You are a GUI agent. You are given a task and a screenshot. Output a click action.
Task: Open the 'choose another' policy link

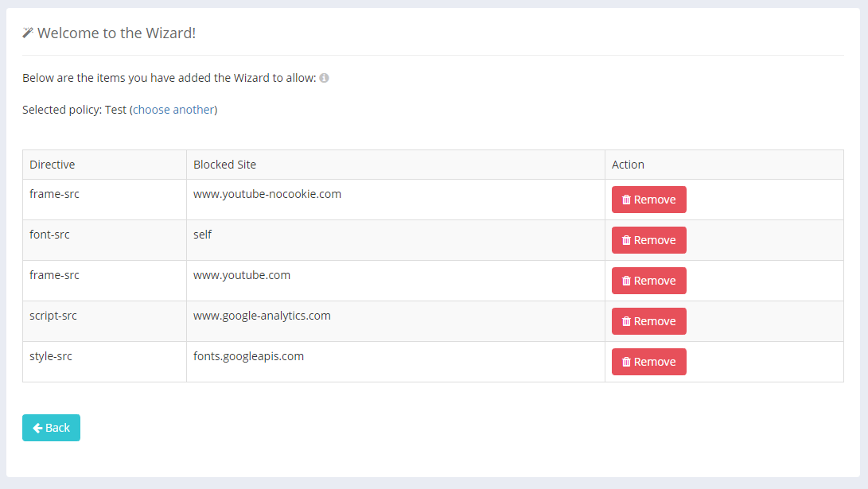173,110
